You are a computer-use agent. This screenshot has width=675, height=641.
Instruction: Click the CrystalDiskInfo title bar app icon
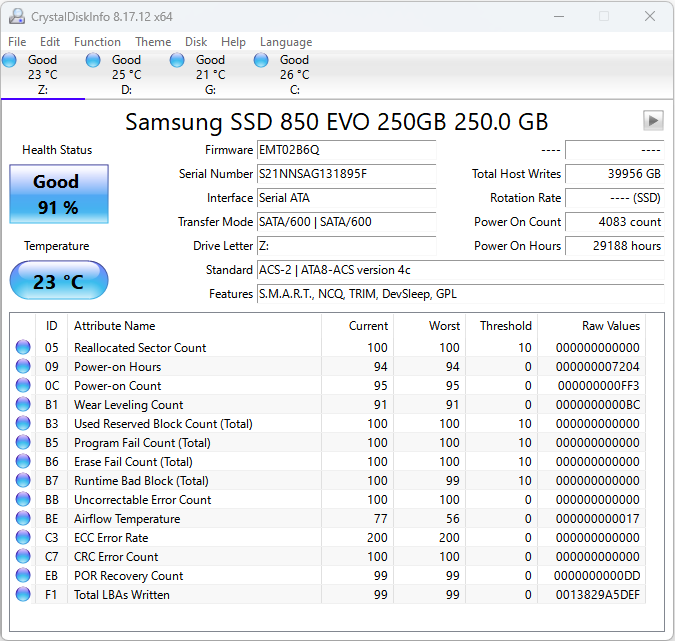click(16, 16)
